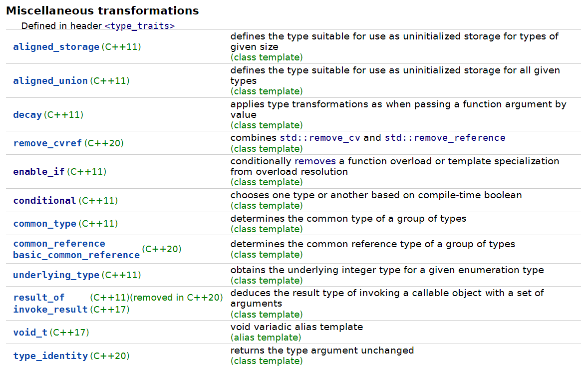Viewport: 588px width, 371px height.
Task: Open the conditional type trait link
Action: (44, 201)
